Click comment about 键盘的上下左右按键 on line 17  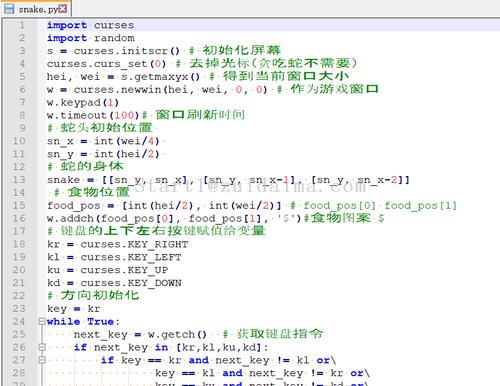[156, 231]
